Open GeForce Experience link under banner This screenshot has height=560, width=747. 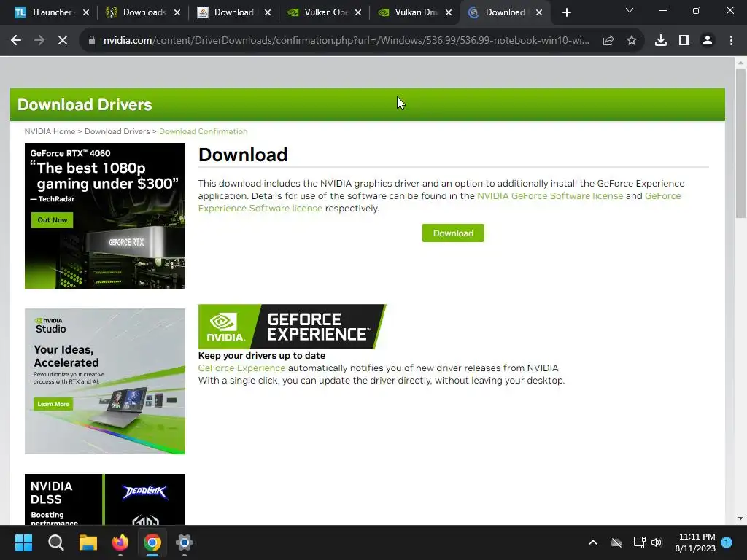pyautogui.click(x=241, y=368)
